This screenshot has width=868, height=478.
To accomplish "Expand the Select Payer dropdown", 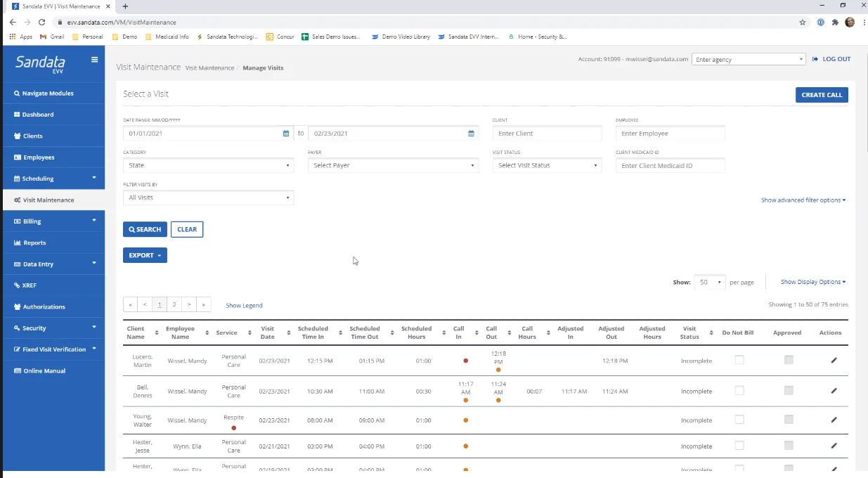I will 393,164.
